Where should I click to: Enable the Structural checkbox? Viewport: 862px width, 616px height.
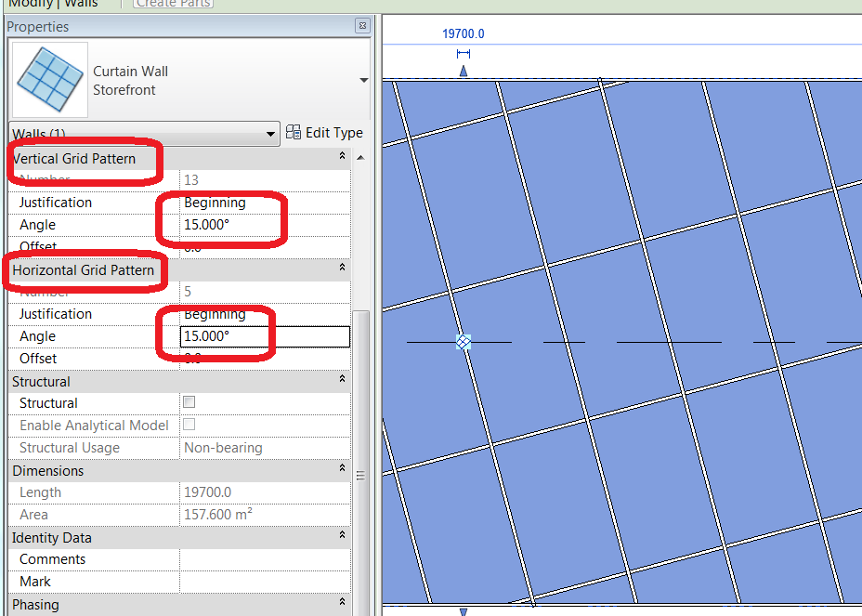click(x=189, y=402)
